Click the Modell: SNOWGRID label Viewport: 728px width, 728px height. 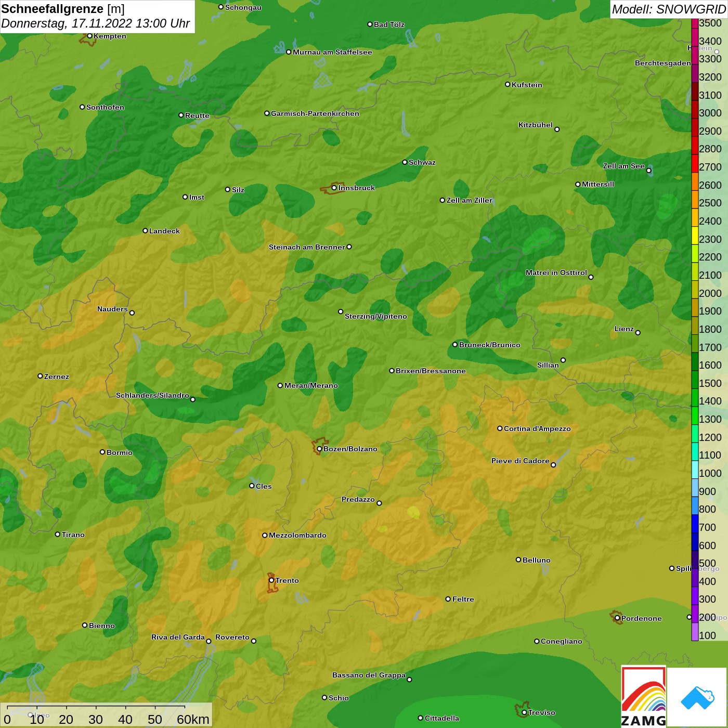(x=668, y=9)
